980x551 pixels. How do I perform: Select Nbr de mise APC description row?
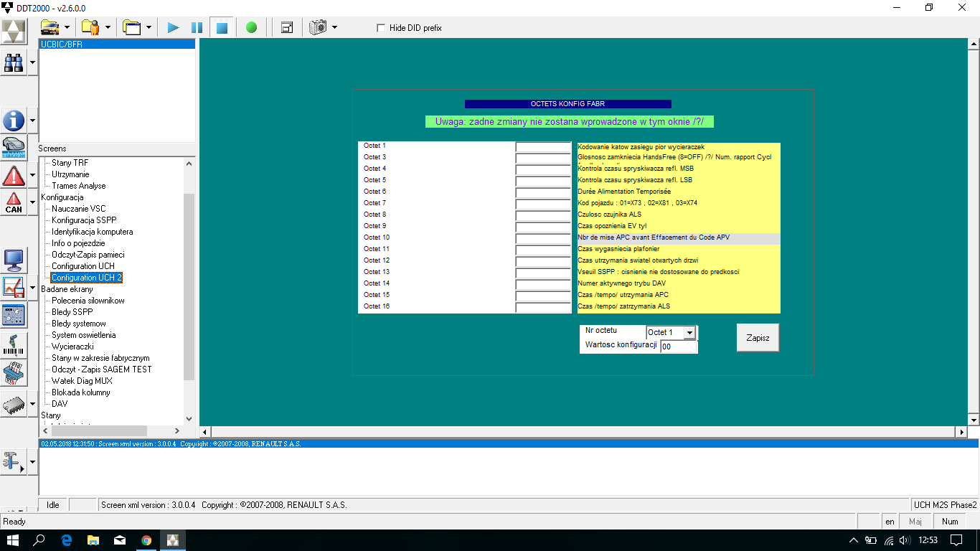tap(679, 237)
